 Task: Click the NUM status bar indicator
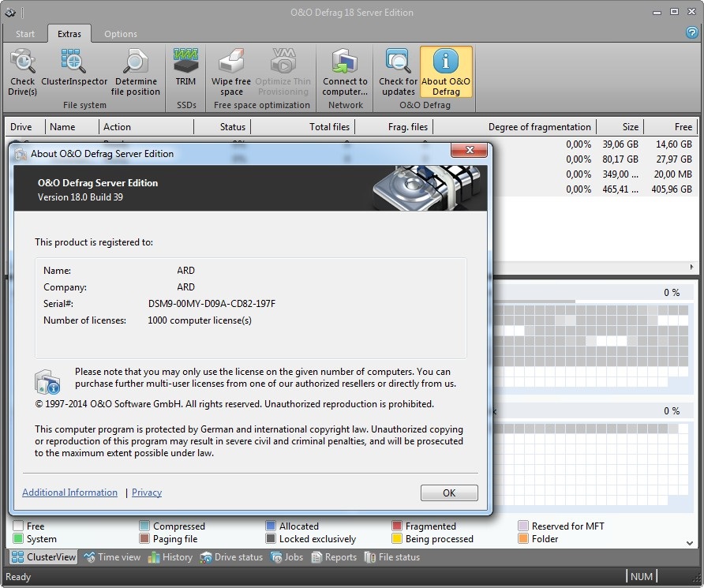point(642,576)
